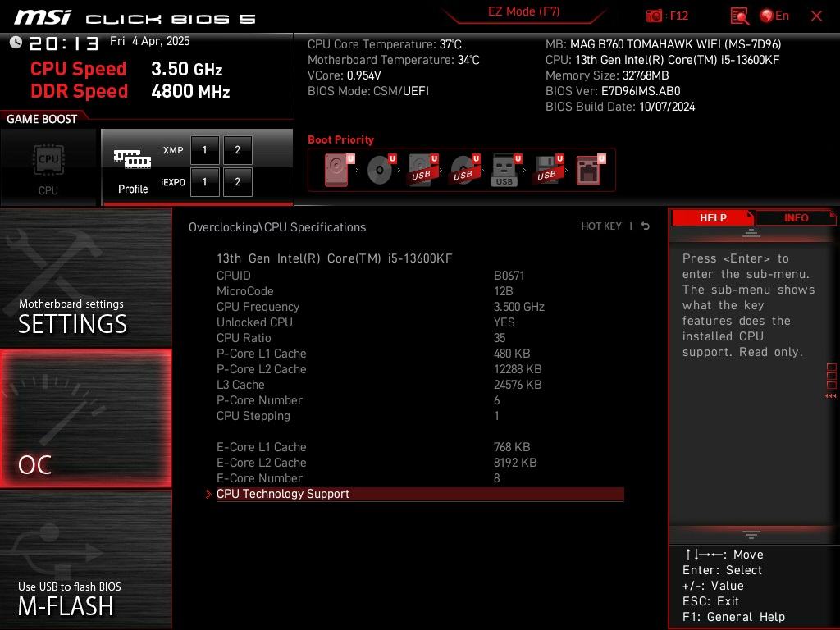Click the 3.500 GHz frequency value
The width and height of the screenshot is (840, 630).
tap(518, 307)
